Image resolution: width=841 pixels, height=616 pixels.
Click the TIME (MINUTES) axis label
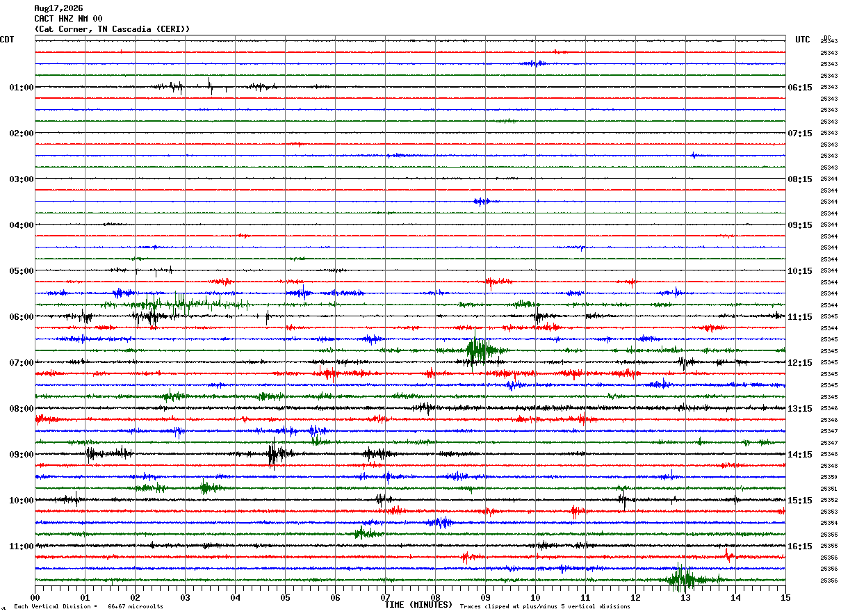click(418, 605)
